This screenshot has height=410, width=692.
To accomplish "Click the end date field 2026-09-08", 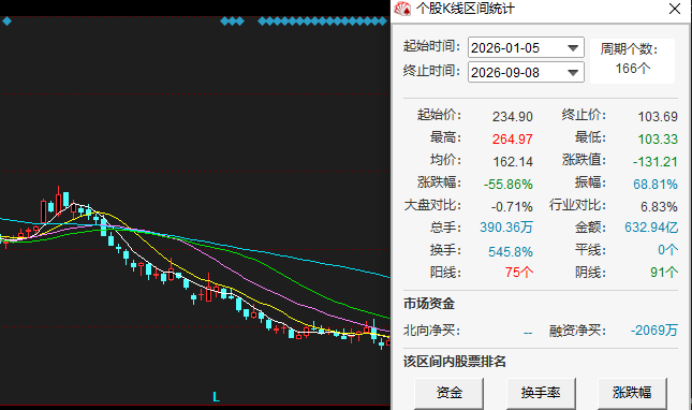I will pyautogui.click(x=526, y=72).
